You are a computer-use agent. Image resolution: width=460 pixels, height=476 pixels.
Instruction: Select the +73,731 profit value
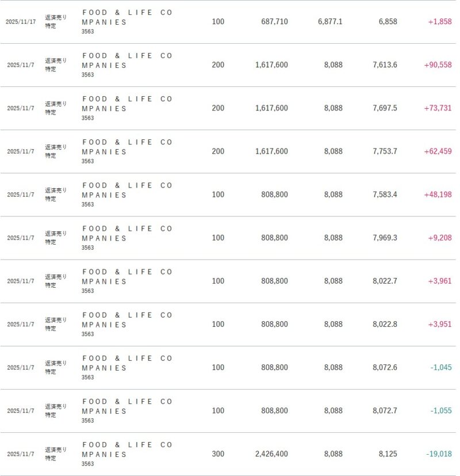pyautogui.click(x=438, y=108)
